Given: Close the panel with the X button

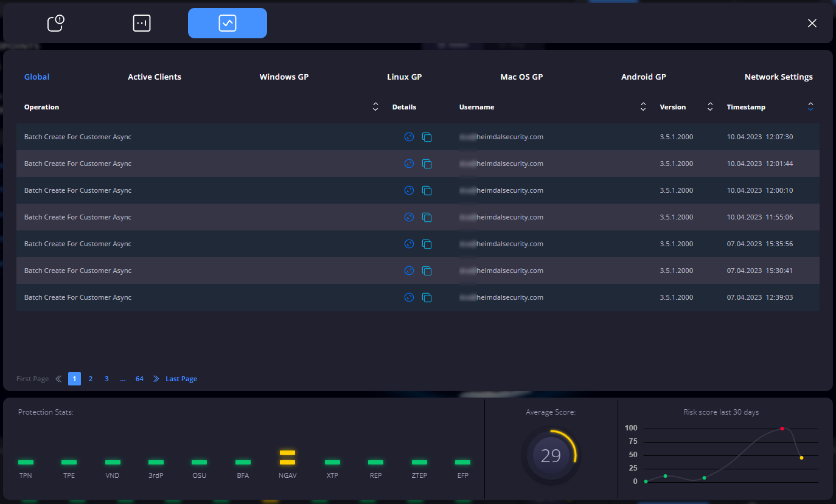Looking at the screenshot, I should pyautogui.click(x=812, y=23).
